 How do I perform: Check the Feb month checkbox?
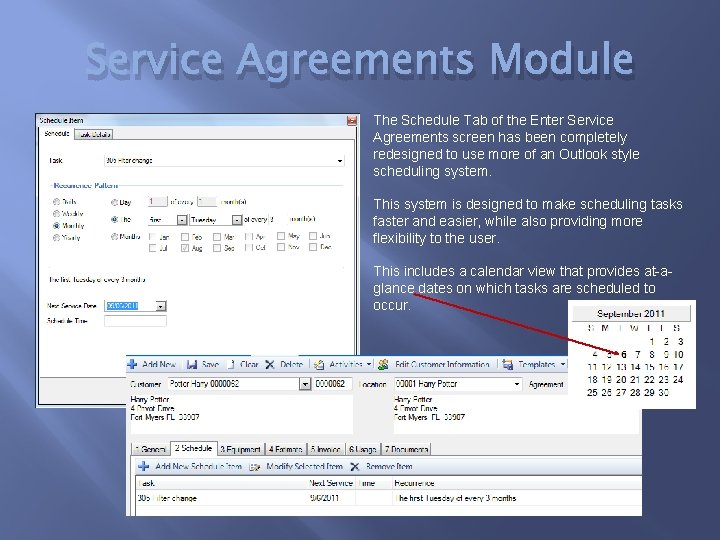(185, 237)
